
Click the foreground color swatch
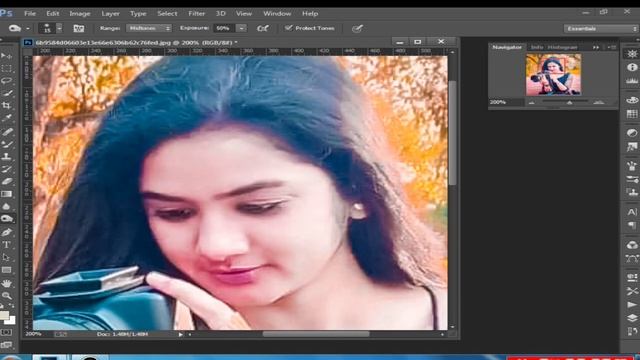point(4,315)
